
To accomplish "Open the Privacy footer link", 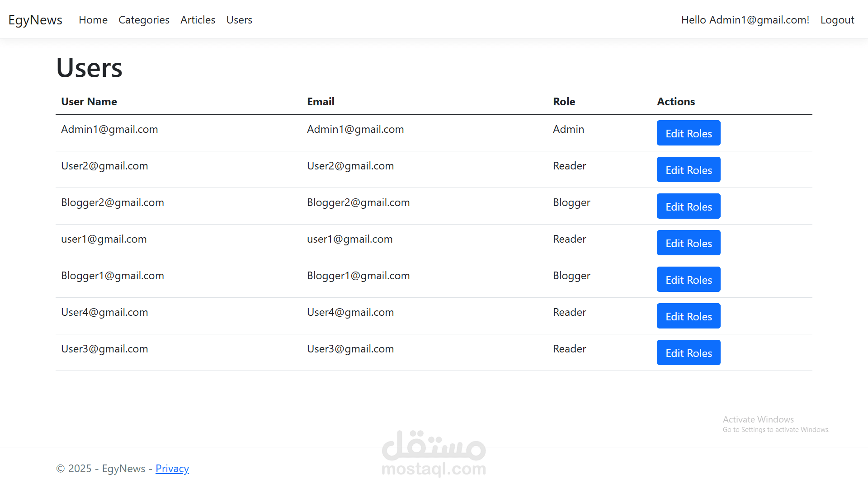I will [172, 469].
